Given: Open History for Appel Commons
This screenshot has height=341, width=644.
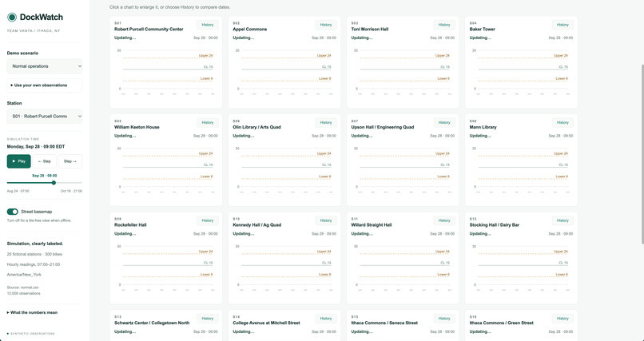Looking at the screenshot, I should point(326,25).
